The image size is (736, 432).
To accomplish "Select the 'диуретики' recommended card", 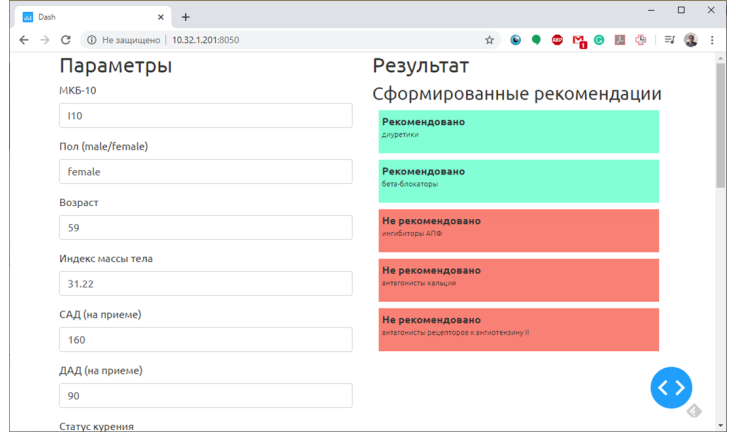I will coord(518,132).
